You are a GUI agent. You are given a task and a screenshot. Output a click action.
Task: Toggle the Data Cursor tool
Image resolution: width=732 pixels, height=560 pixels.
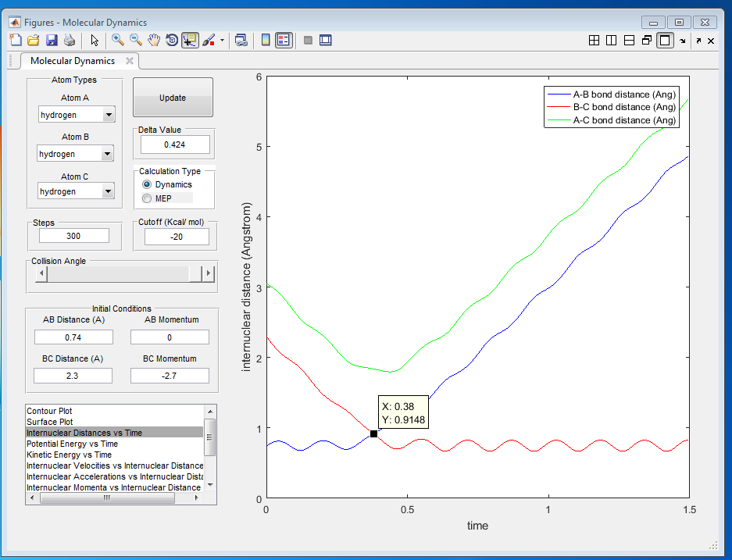[190, 41]
